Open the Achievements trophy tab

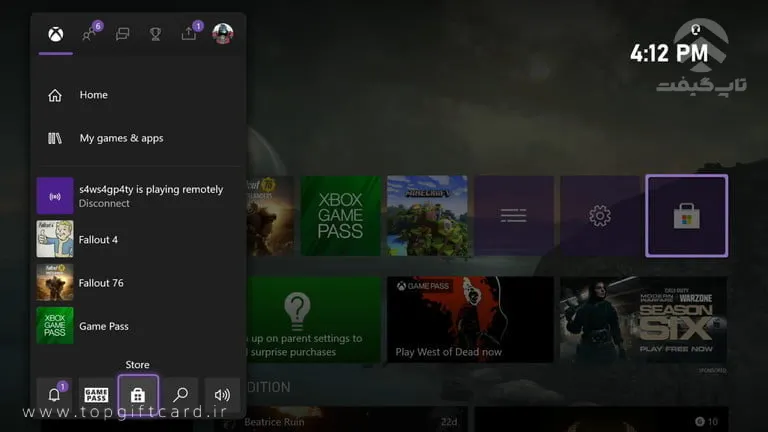click(155, 34)
